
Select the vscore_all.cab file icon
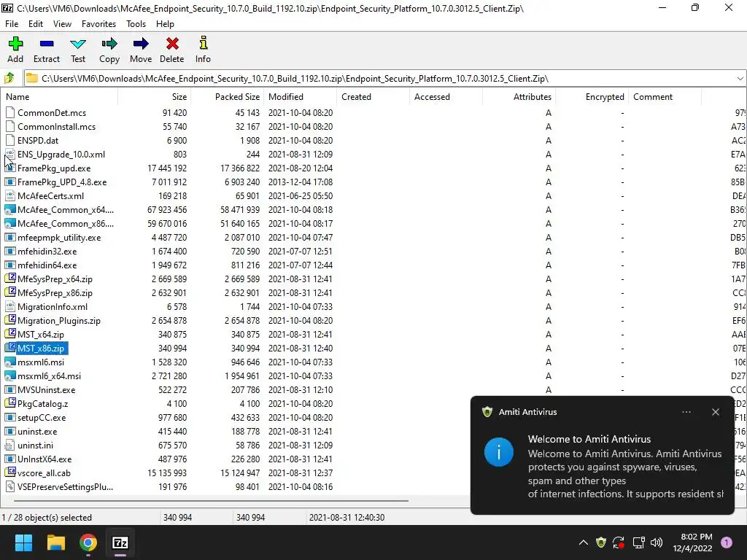(x=10, y=472)
